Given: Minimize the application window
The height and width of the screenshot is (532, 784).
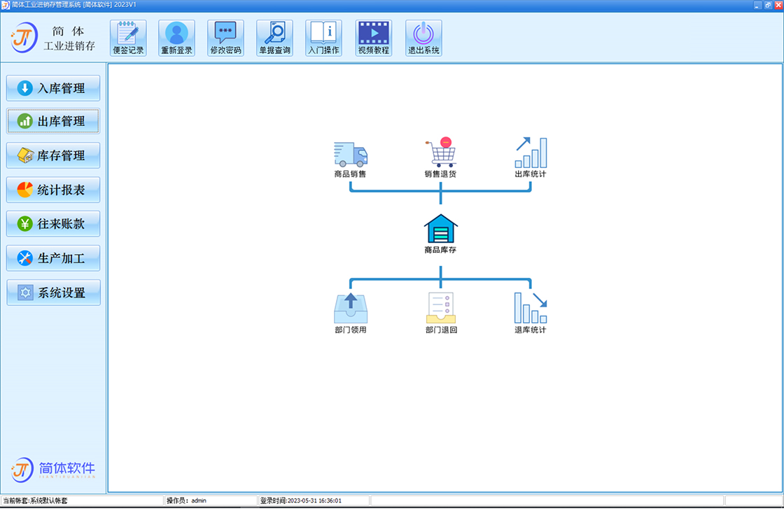Looking at the screenshot, I should pos(757,5).
